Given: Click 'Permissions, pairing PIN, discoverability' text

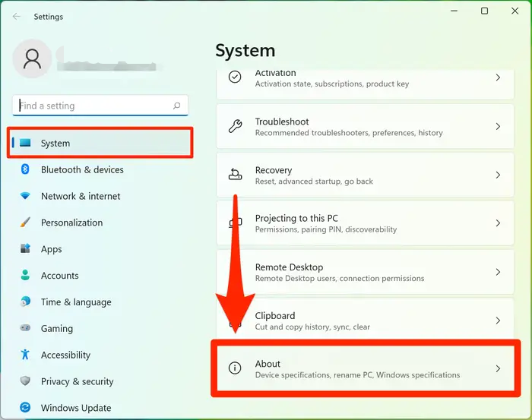Looking at the screenshot, I should coord(326,229).
